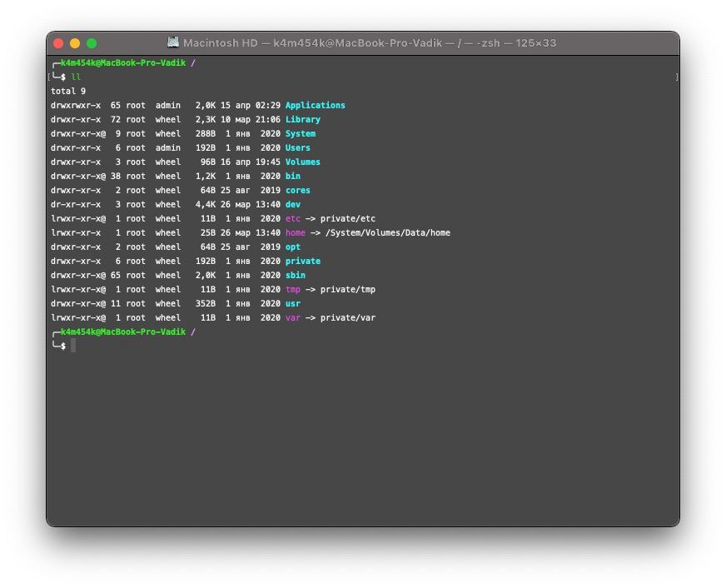Click the 'total 9' output line

click(68, 92)
